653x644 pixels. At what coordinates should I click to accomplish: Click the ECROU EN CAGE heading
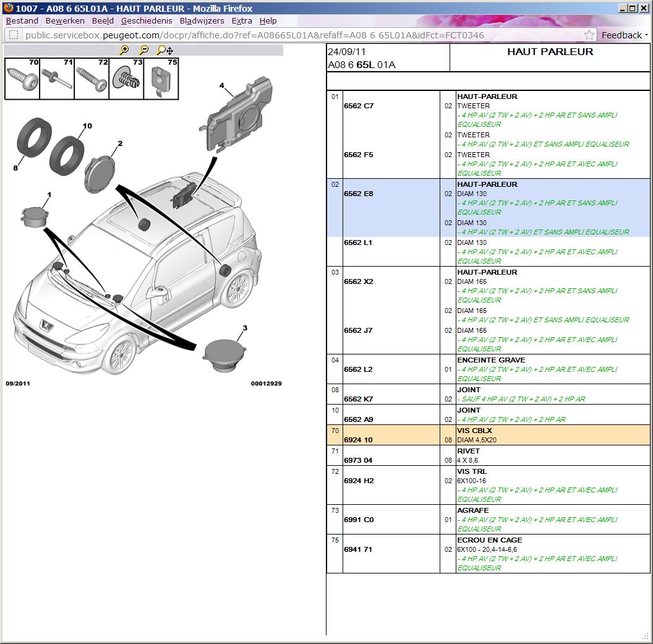click(x=490, y=540)
